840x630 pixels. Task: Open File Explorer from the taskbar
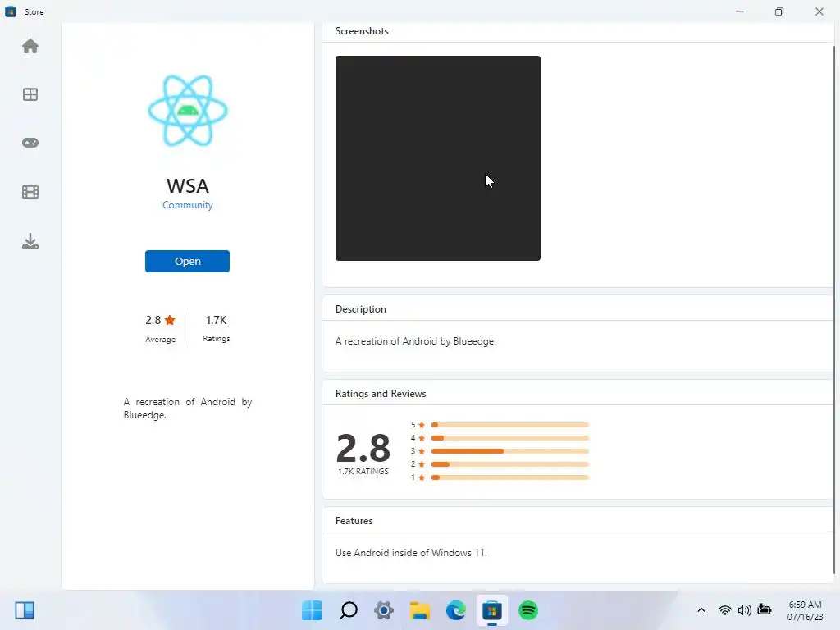419,610
